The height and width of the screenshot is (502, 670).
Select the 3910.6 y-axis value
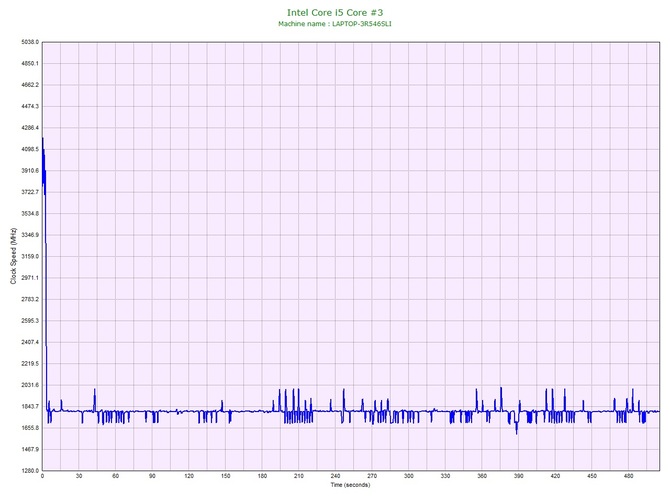tap(30, 171)
